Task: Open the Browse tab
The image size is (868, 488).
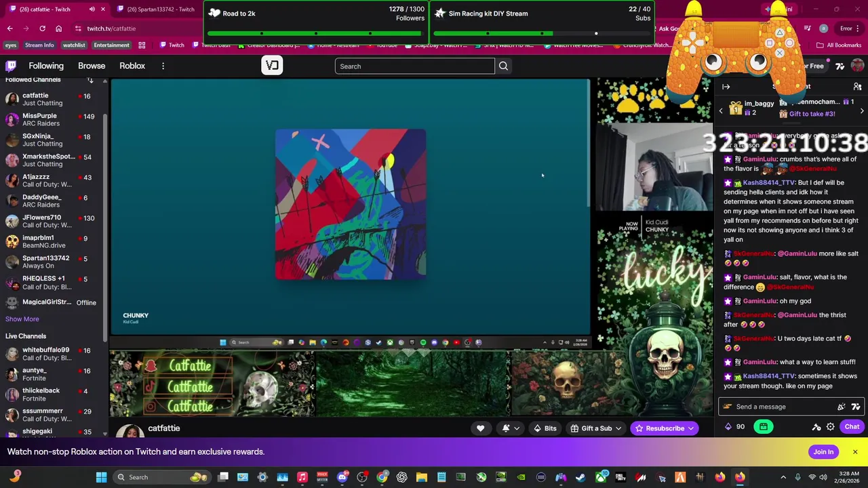Action: coord(92,66)
